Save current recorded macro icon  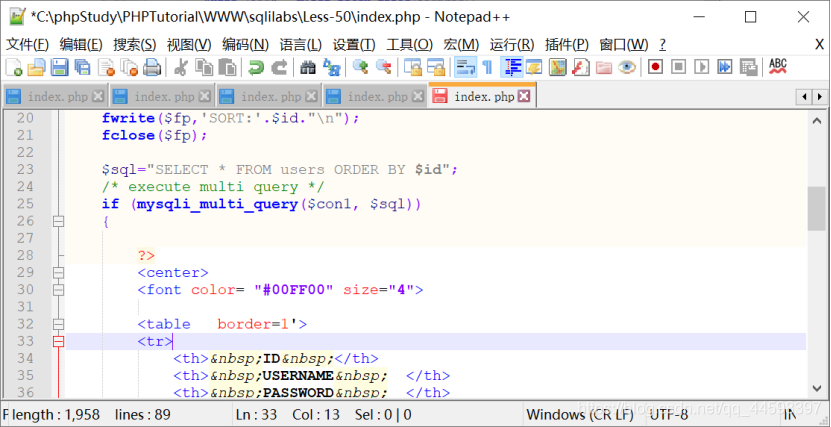click(748, 67)
